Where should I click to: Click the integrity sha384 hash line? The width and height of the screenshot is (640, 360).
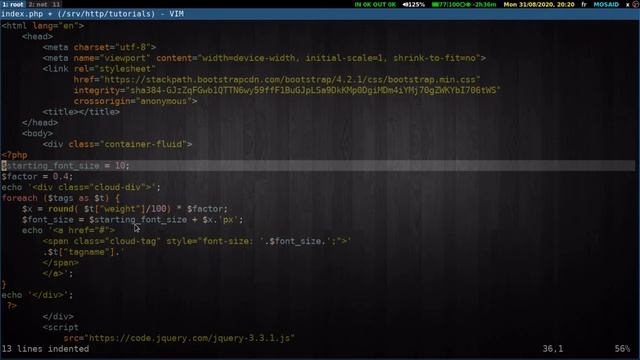click(x=287, y=90)
